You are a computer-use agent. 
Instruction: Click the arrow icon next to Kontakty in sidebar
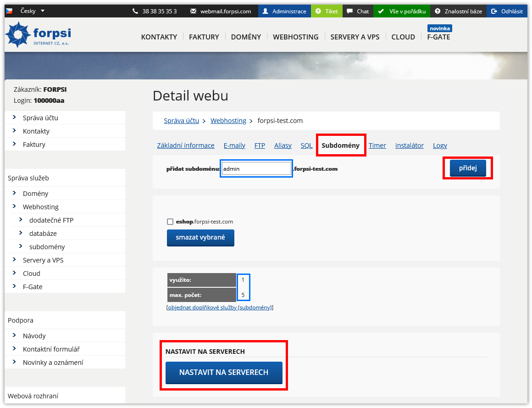(14, 130)
